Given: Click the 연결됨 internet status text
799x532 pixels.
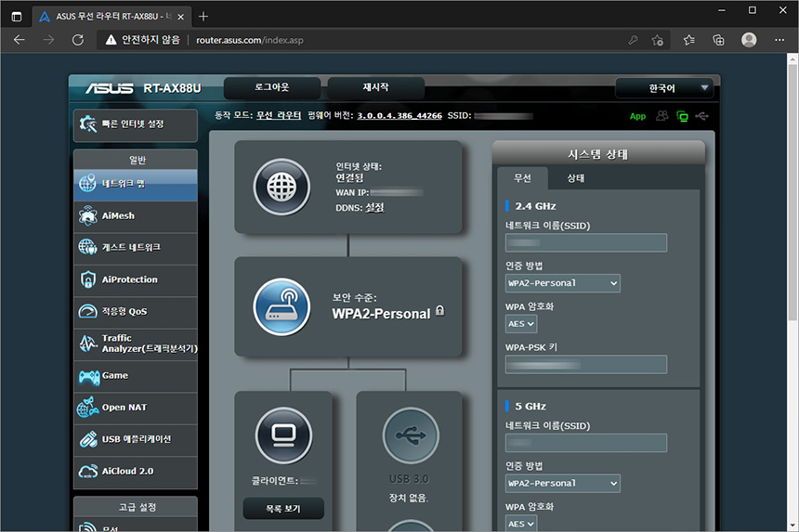Looking at the screenshot, I should pos(349,177).
